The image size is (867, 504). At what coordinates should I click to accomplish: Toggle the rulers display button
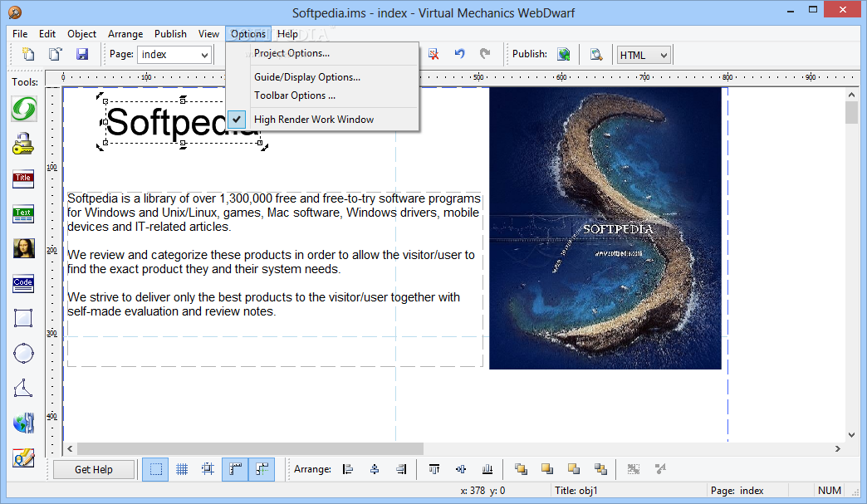coord(235,469)
